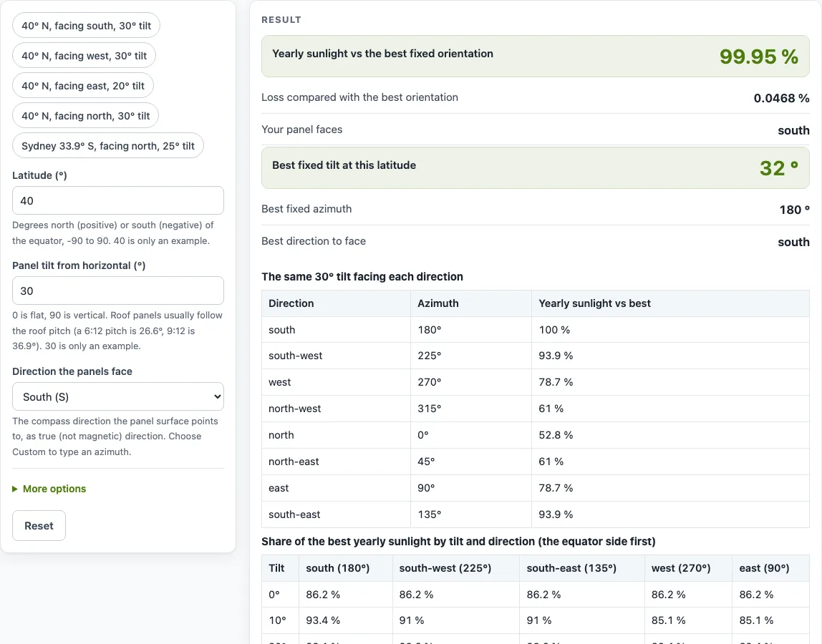
Task: Apply preset 40° N facing north, 30° tilt
Action: 85,116
